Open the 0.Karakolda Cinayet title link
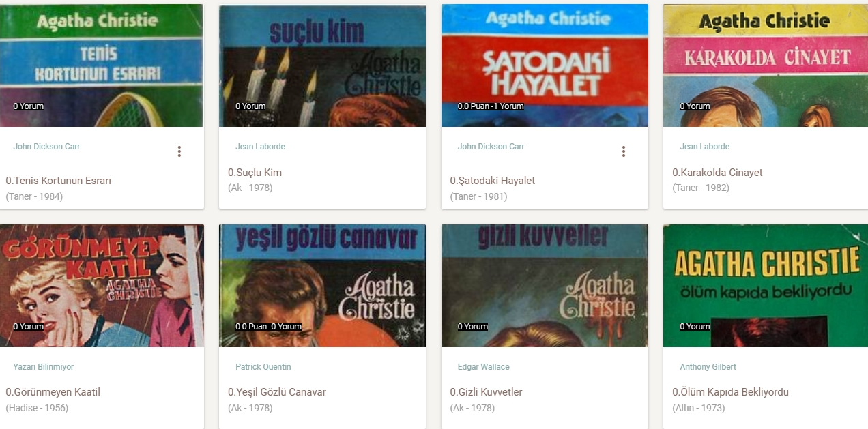Image resolution: width=868 pixels, height=429 pixels. click(x=717, y=173)
